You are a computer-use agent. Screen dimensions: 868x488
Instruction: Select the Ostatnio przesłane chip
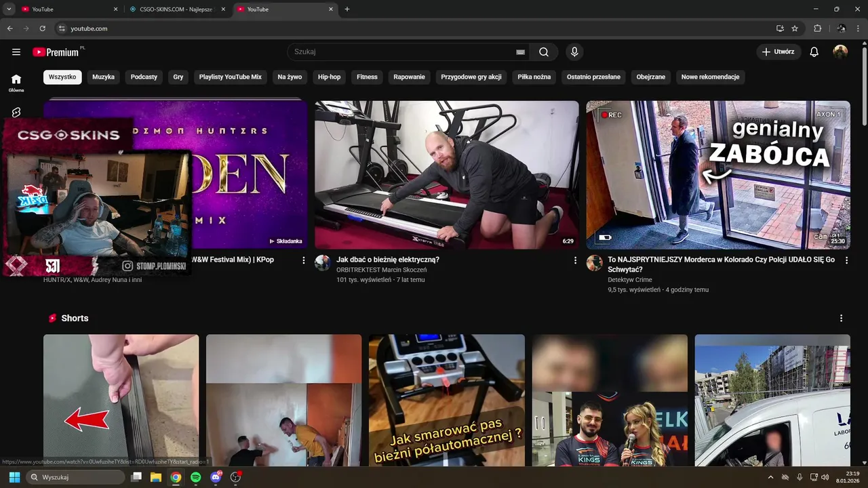[593, 77]
